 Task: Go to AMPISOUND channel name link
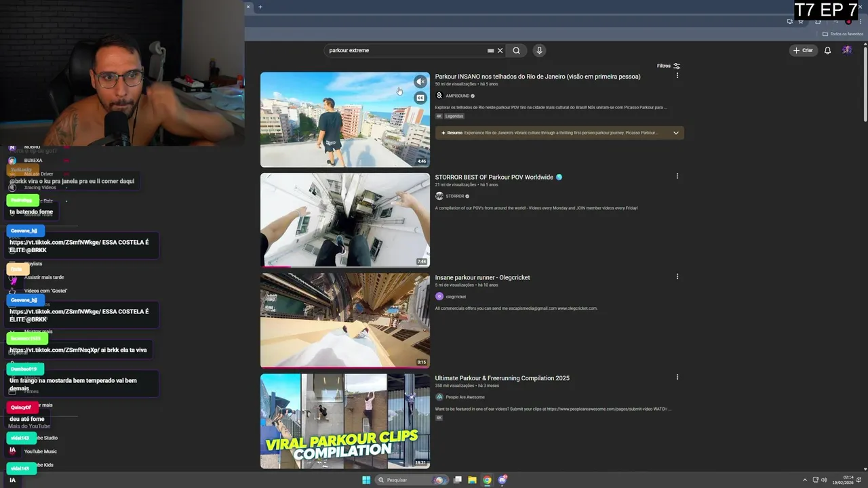coord(457,96)
